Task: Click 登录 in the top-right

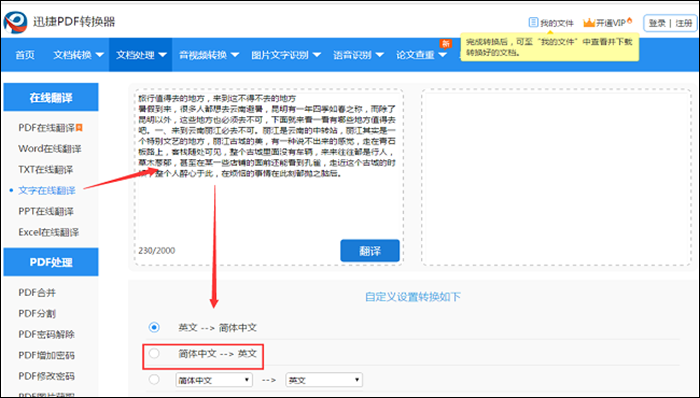Action: (657, 23)
